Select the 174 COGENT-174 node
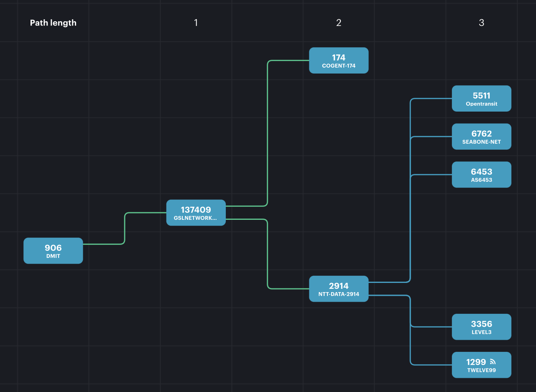 (339, 61)
